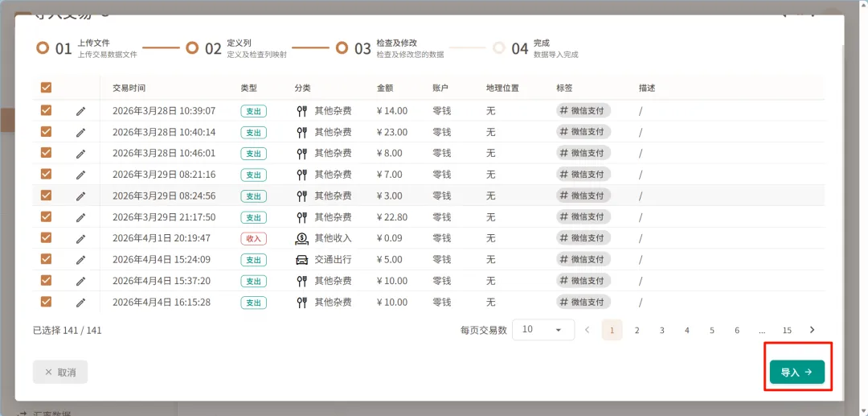Click category icon on ¥22.80 row
Viewport: 868px width, 416px height.
coord(301,217)
